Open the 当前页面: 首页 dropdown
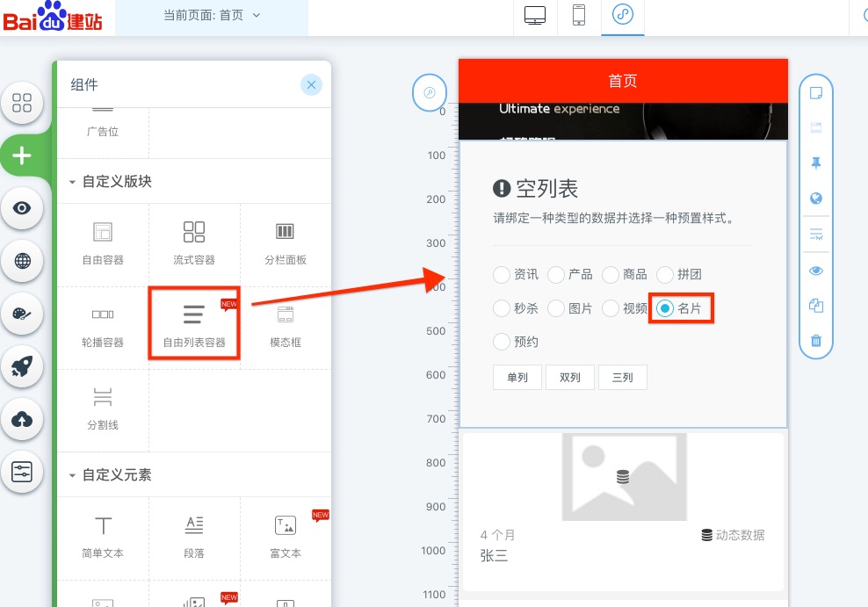Viewport: 868px width, 607px height. coord(212,16)
